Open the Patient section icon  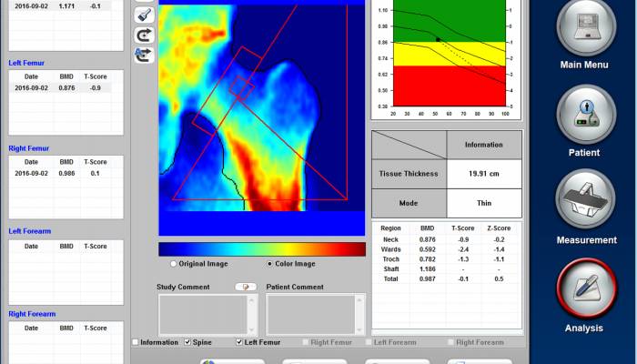pyautogui.click(x=586, y=114)
